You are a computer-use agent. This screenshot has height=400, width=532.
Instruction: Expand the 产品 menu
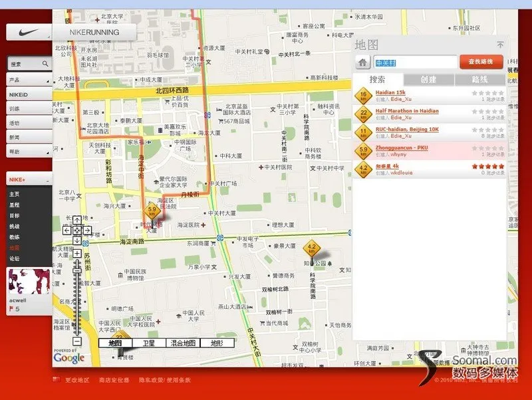coord(29,80)
